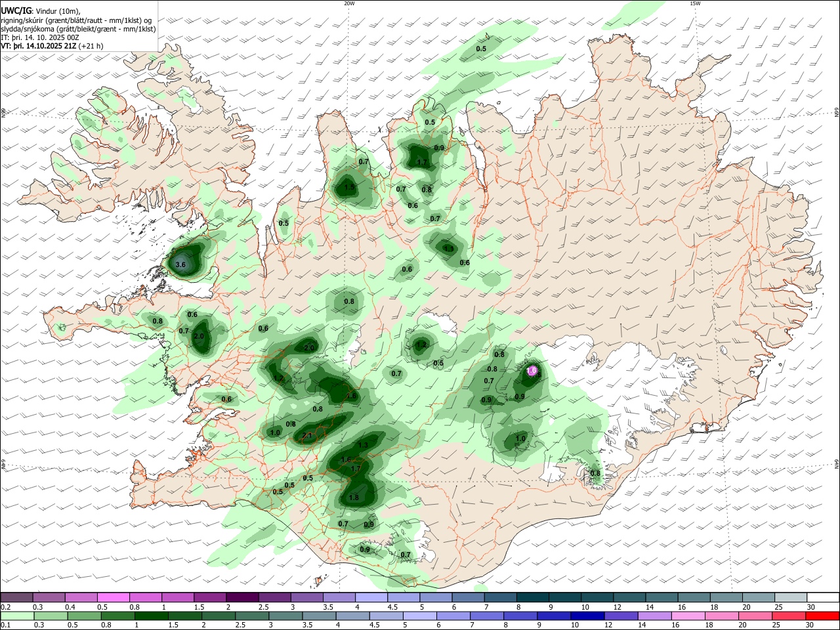Click the 3.6 precipitation value on the map
Viewport: 840px width, 630px height.
pos(181,265)
